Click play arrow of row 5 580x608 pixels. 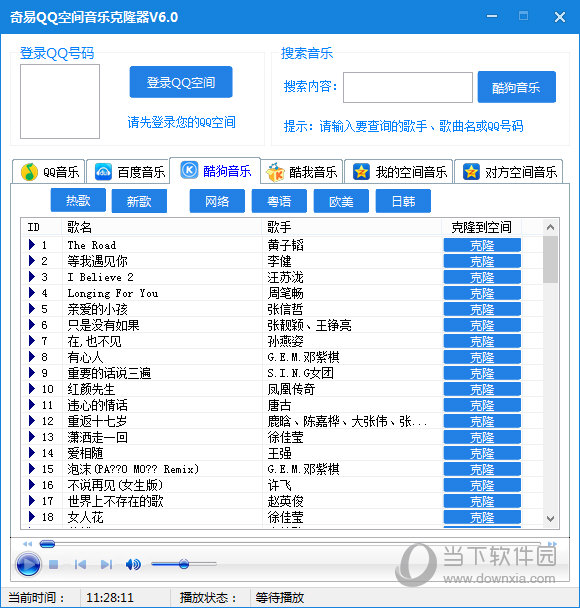(32, 309)
